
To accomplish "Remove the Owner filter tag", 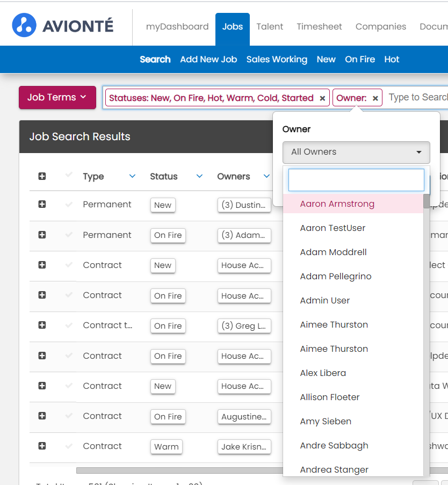I will (x=375, y=98).
